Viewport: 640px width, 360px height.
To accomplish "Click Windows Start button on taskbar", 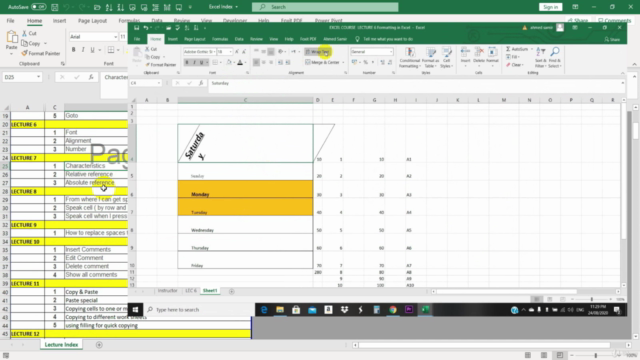I will [136, 310].
